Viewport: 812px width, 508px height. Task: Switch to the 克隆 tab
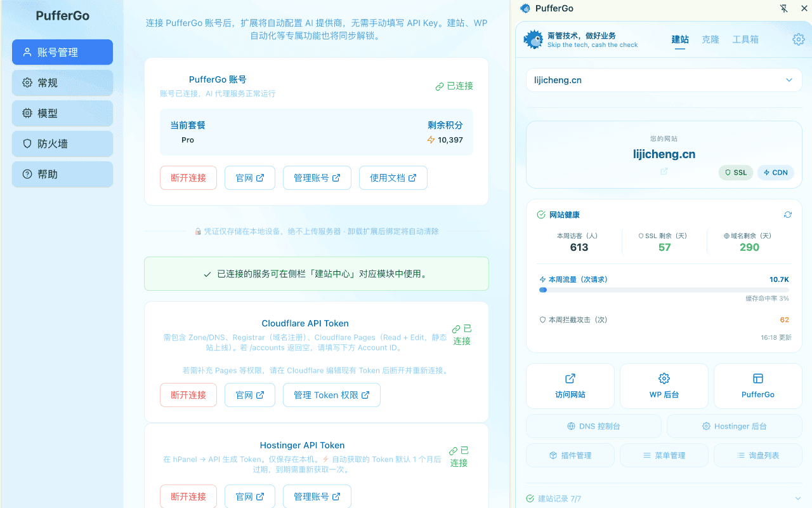pos(710,39)
